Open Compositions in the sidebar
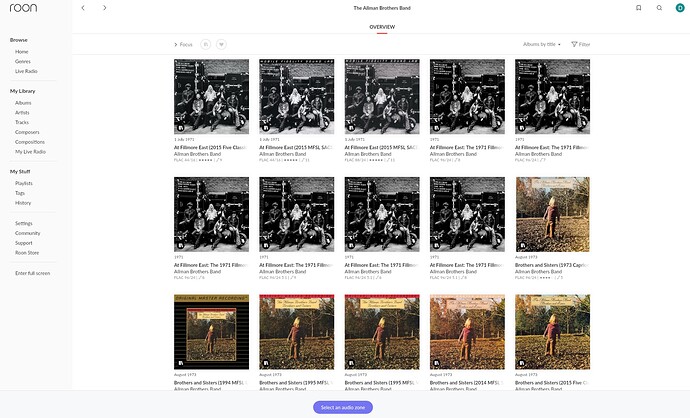The image size is (690, 418). coord(30,142)
